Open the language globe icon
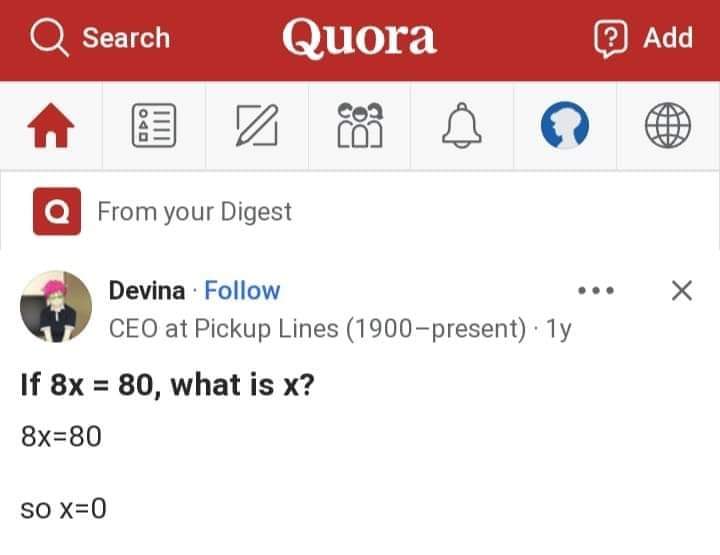The height and width of the screenshot is (555, 720). pos(668,127)
